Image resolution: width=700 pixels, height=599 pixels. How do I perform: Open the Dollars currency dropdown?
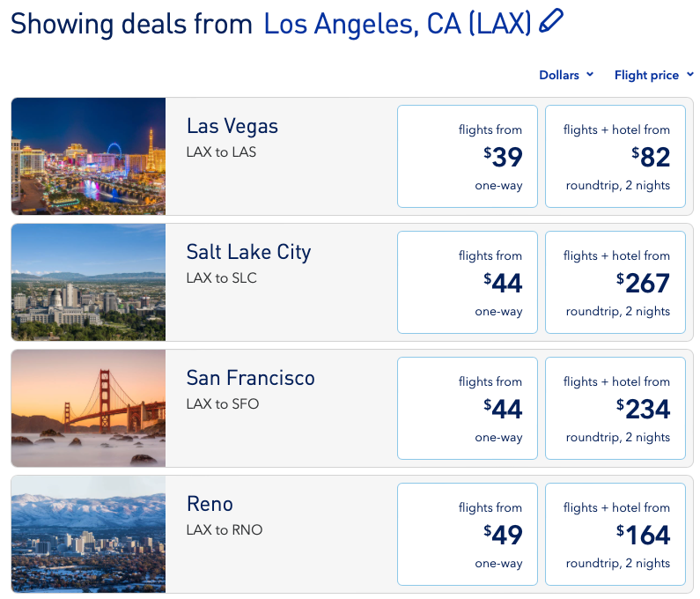(566, 76)
